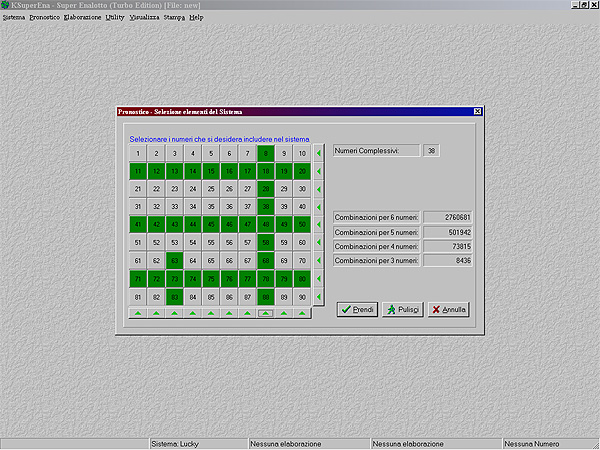Close the Pronostico selection dialog
This screenshot has width=600, height=450.
478,111
